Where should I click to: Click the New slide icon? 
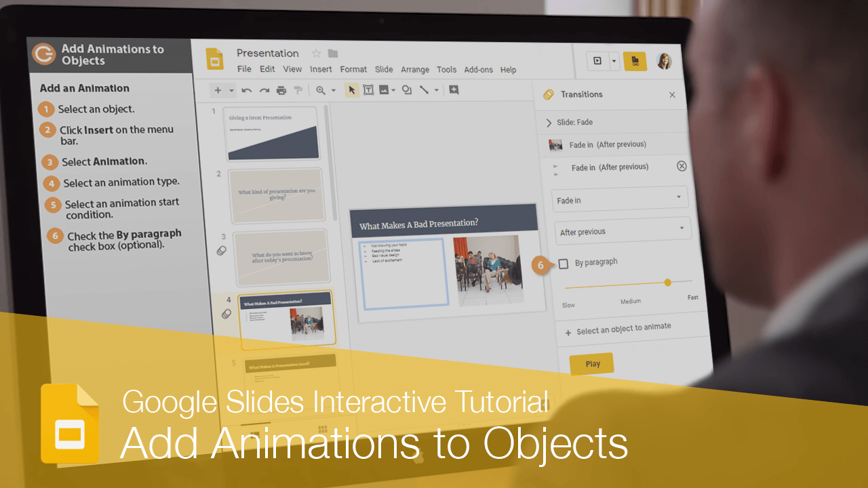pos(218,89)
